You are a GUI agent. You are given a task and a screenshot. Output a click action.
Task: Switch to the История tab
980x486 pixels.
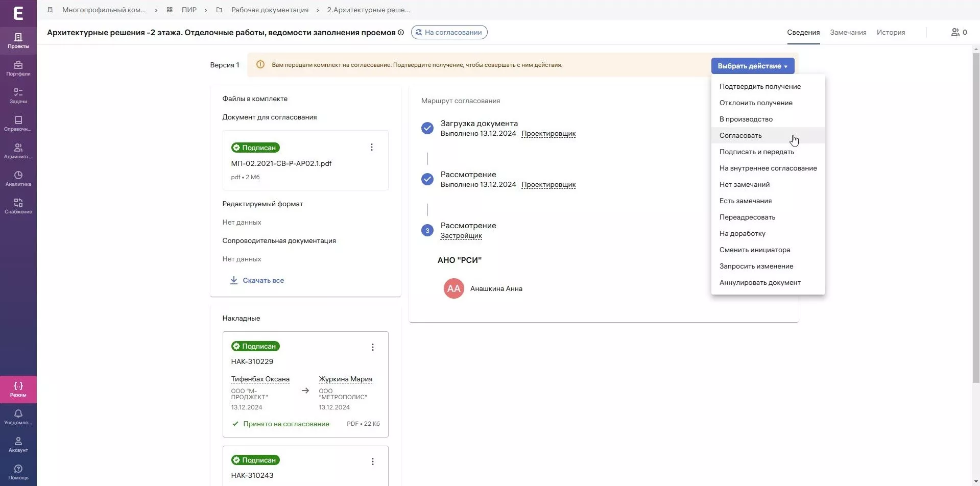coord(891,32)
